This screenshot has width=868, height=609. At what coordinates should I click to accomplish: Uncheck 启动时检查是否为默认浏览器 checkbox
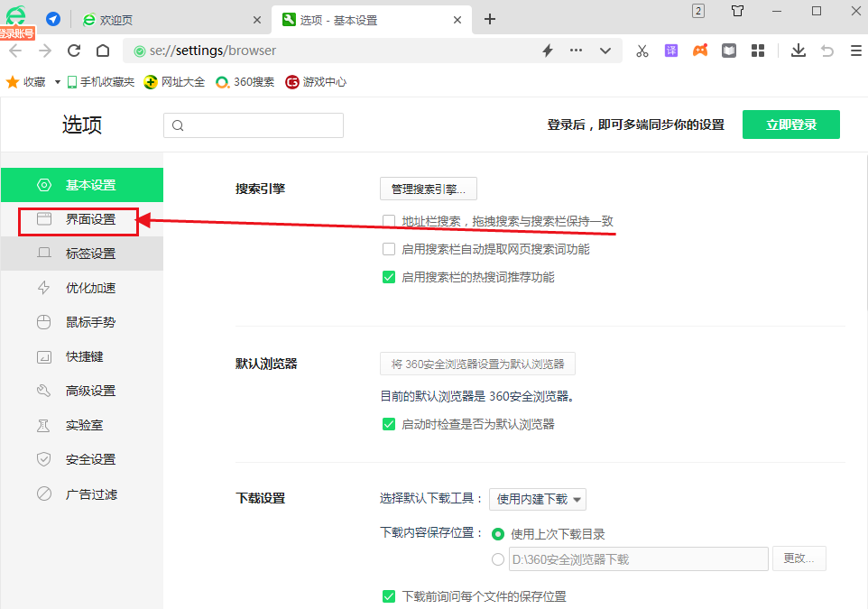coord(389,424)
